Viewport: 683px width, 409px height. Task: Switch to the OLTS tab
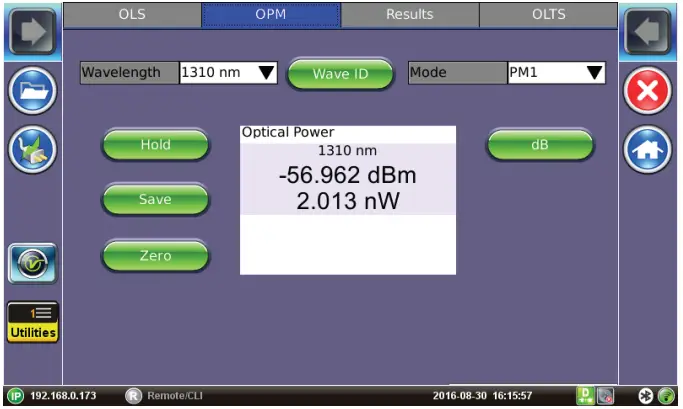548,14
